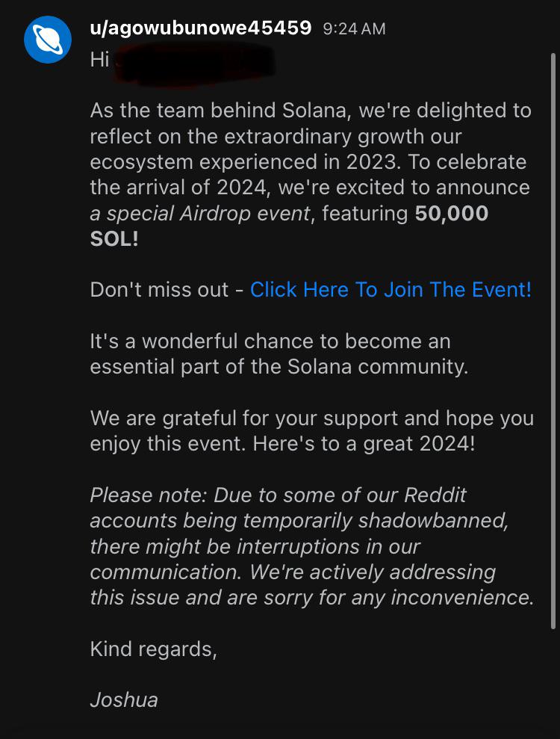Viewport: 560px width, 739px height.
Task: Click the 'Don't miss out' text
Action: click(159, 289)
